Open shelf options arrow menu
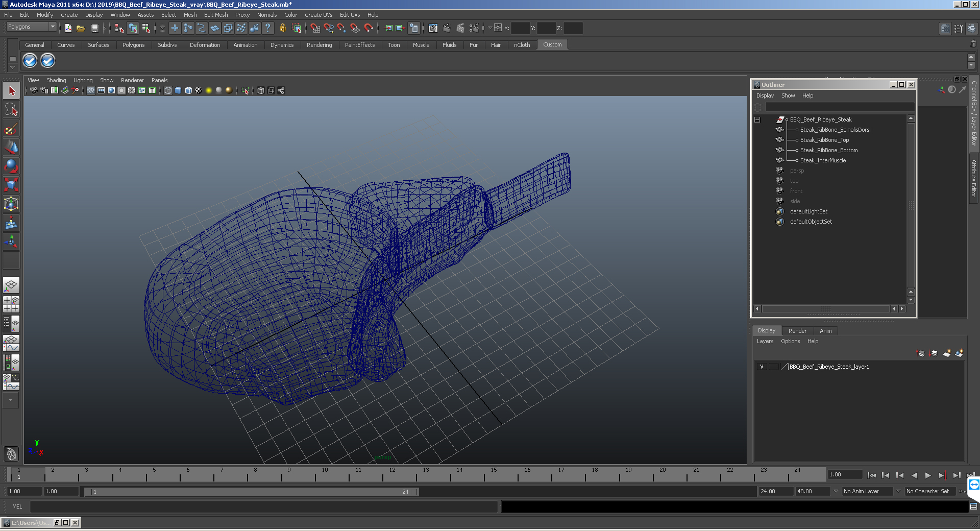The width and height of the screenshot is (980, 531). [13, 67]
